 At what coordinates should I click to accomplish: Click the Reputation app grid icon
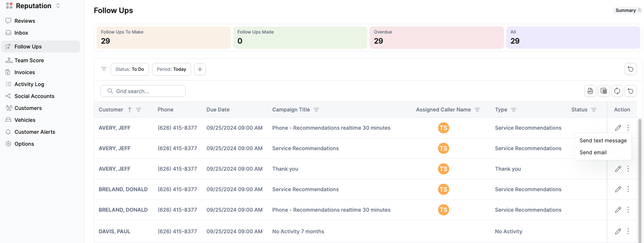pos(9,6)
